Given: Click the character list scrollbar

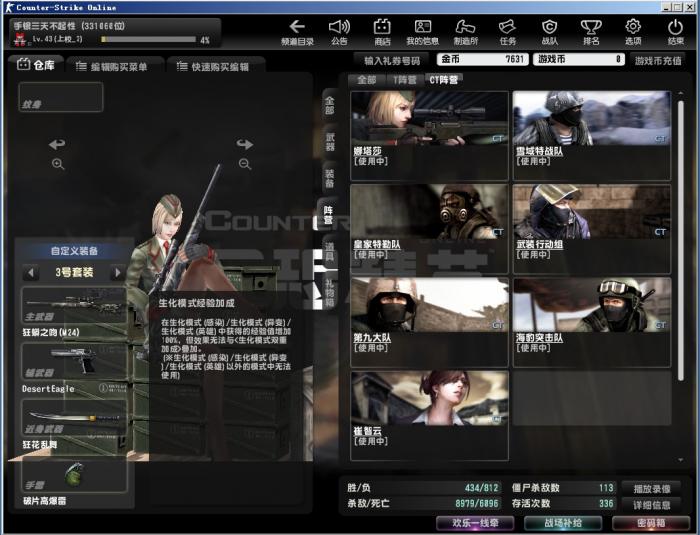Looking at the screenshot, I should [680, 241].
